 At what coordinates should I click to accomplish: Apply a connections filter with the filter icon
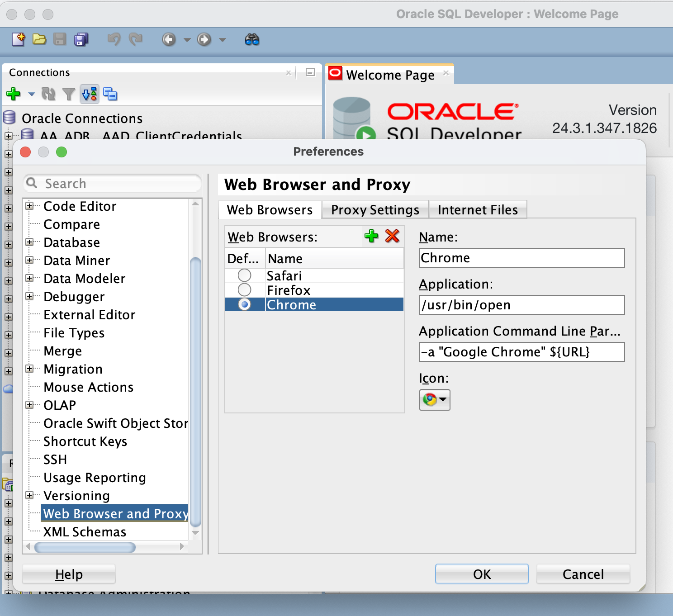(x=69, y=94)
